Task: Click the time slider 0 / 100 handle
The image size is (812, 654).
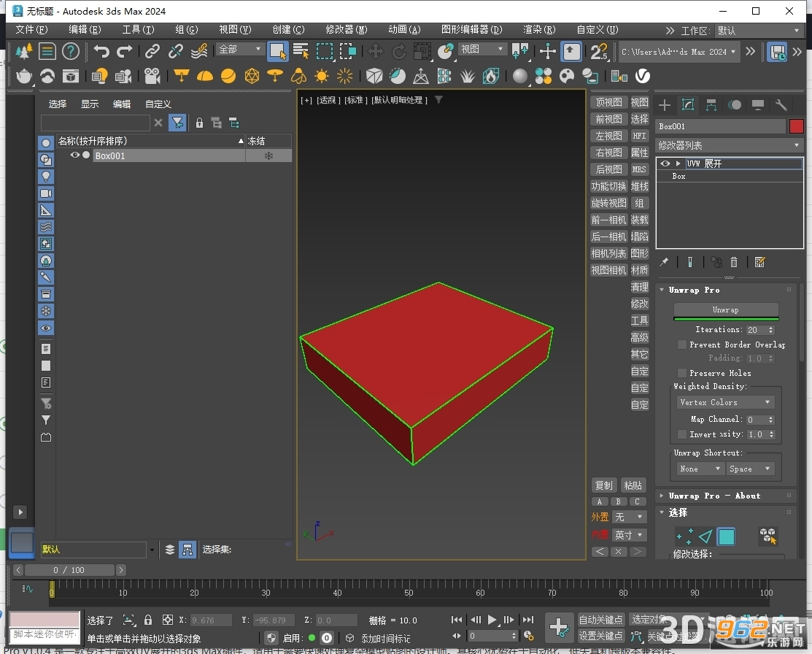Action: coord(69,570)
